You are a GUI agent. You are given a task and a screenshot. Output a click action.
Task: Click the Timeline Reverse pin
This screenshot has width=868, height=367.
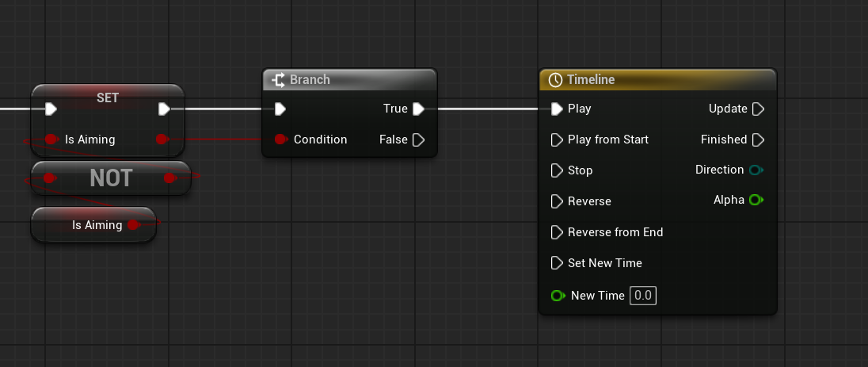[557, 201]
